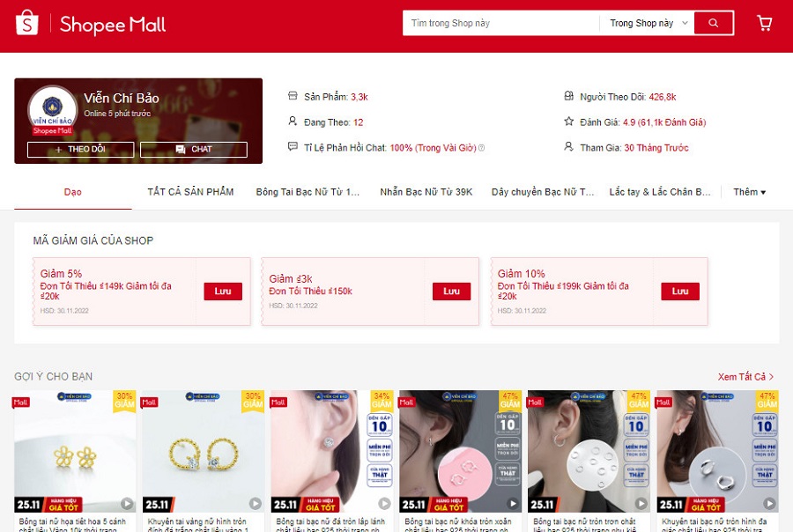Open the gold circle earrings product thumbnail

(204, 451)
